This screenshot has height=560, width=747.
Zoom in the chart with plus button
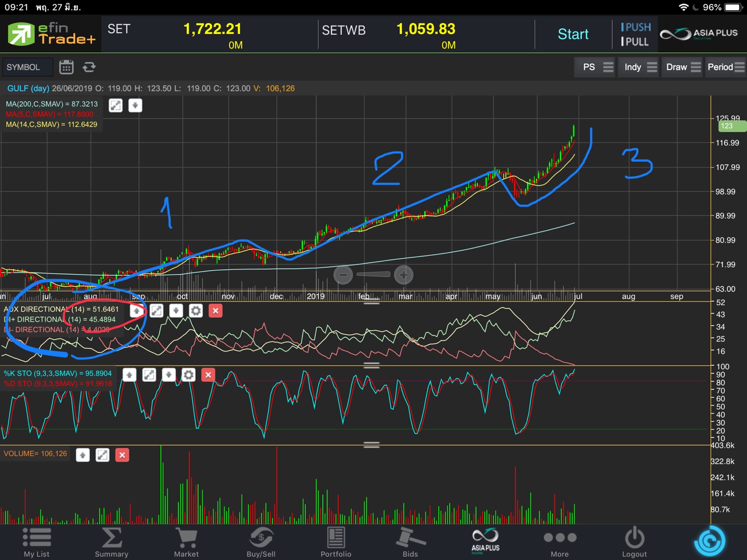point(403,274)
